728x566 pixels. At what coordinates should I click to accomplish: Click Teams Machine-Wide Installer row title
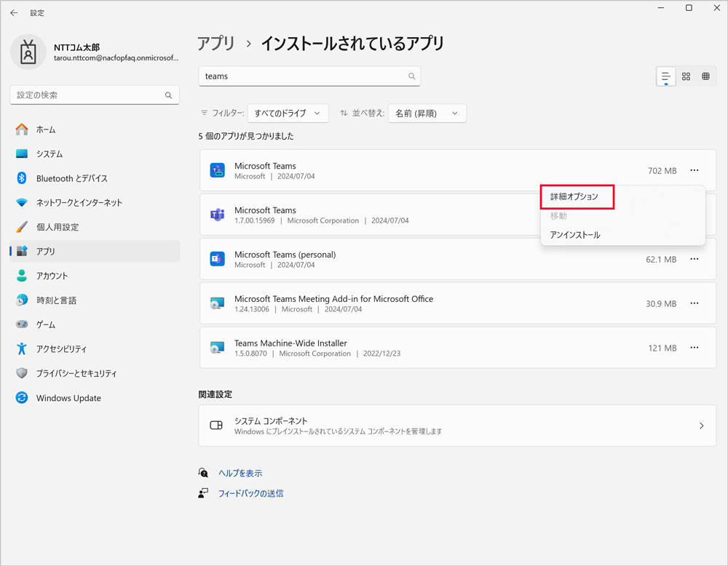(290, 343)
